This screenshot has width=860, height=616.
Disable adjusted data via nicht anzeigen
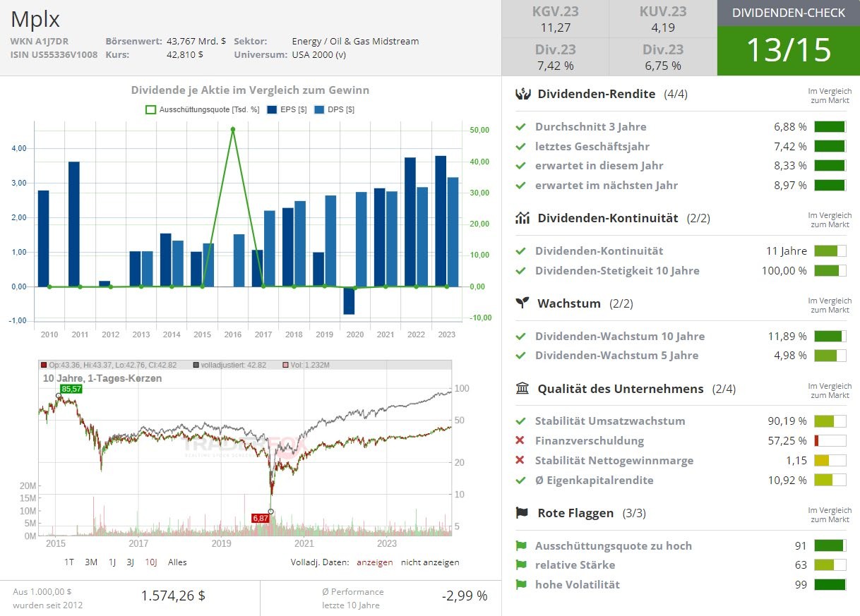click(430, 562)
